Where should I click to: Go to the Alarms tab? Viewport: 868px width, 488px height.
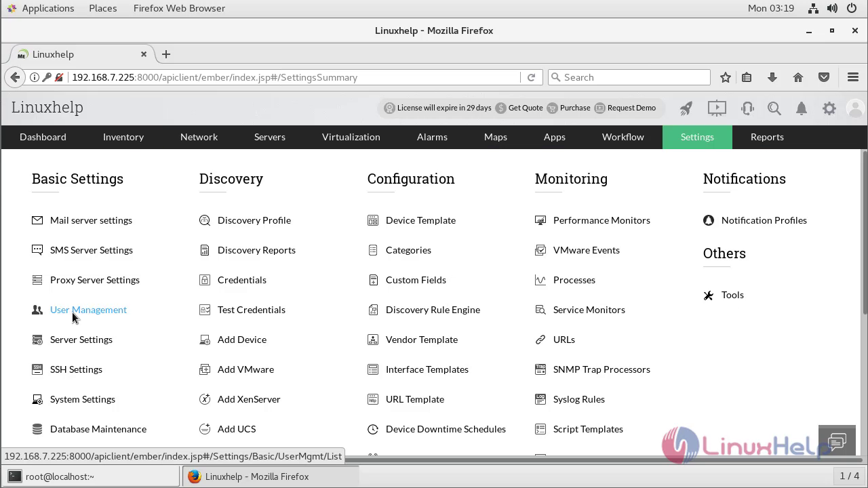tap(432, 137)
